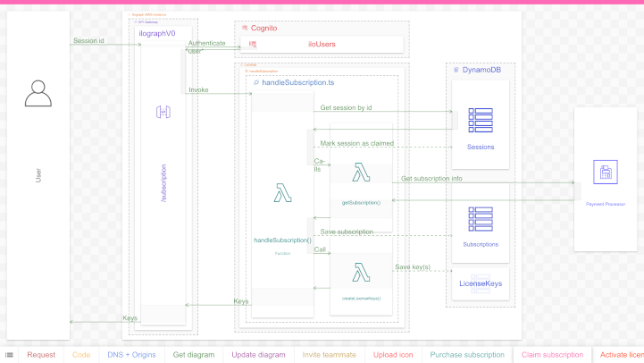Viewport: 644px width, 363px height.
Task: Open the Activate license tab
Action: coord(622,355)
